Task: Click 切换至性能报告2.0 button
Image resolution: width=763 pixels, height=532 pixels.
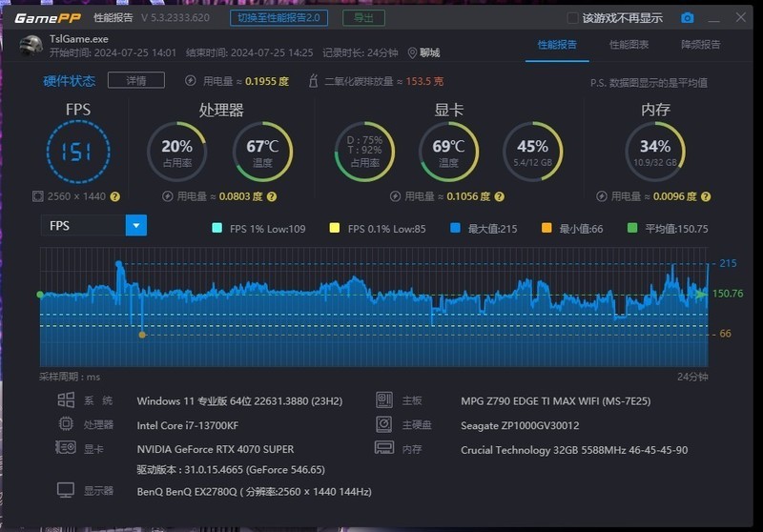Action: (x=278, y=18)
